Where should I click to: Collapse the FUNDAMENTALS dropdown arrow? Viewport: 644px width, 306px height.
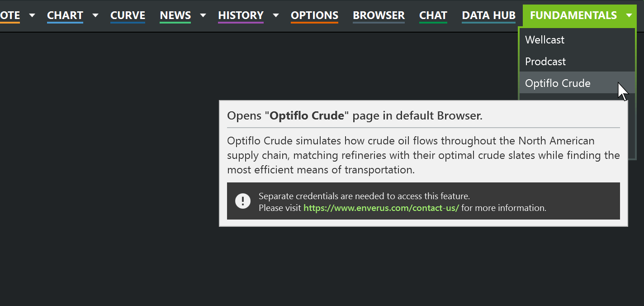pyautogui.click(x=629, y=15)
